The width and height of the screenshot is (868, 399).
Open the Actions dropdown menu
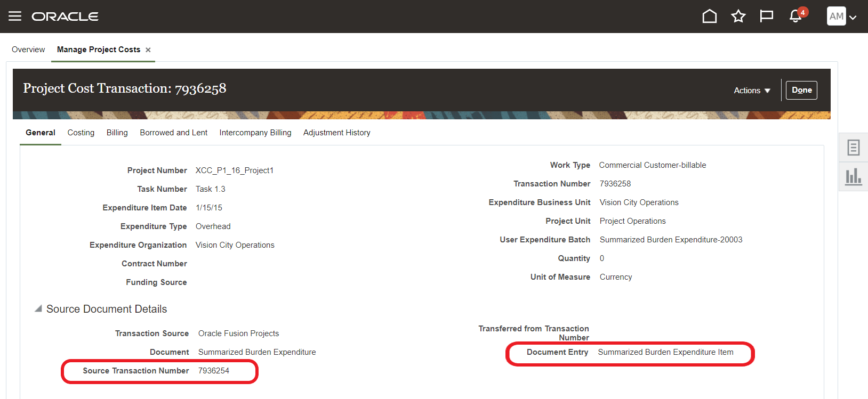tap(752, 91)
